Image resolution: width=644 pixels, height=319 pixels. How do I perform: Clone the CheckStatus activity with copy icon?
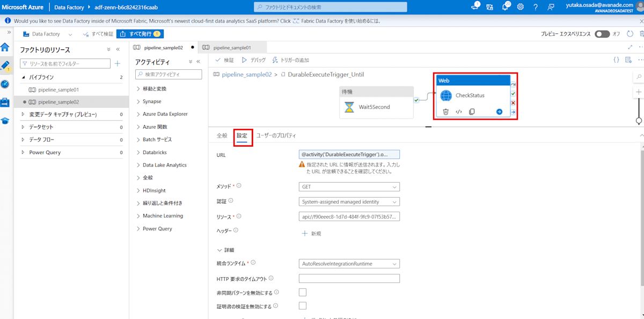click(x=472, y=112)
